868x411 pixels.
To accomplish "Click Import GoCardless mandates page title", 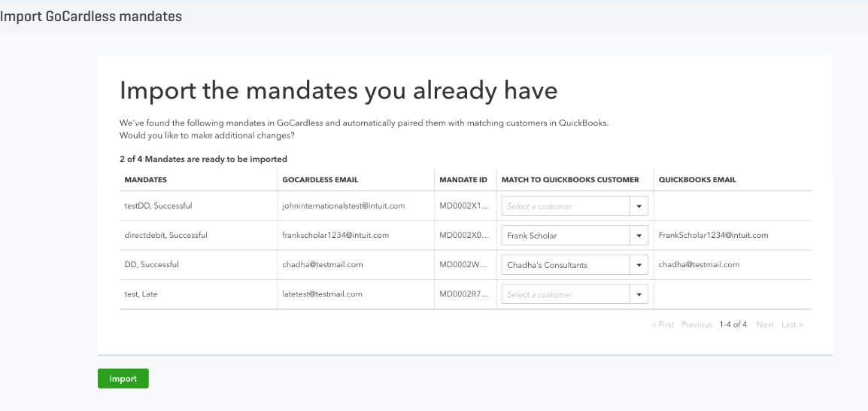I will pos(91,17).
